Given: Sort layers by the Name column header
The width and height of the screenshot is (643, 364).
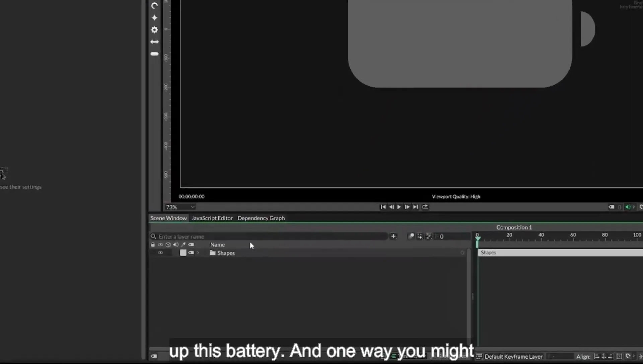Looking at the screenshot, I should pyautogui.click(x=218, y=245).
